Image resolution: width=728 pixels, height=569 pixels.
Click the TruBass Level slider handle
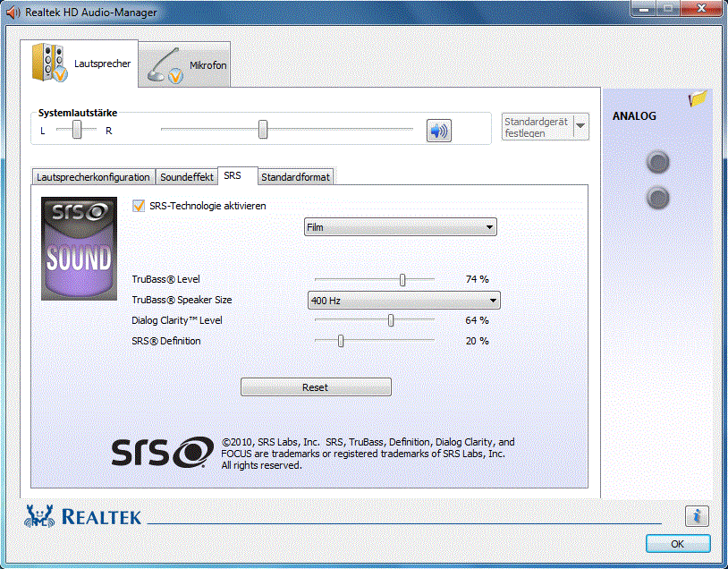coord(402,280)
